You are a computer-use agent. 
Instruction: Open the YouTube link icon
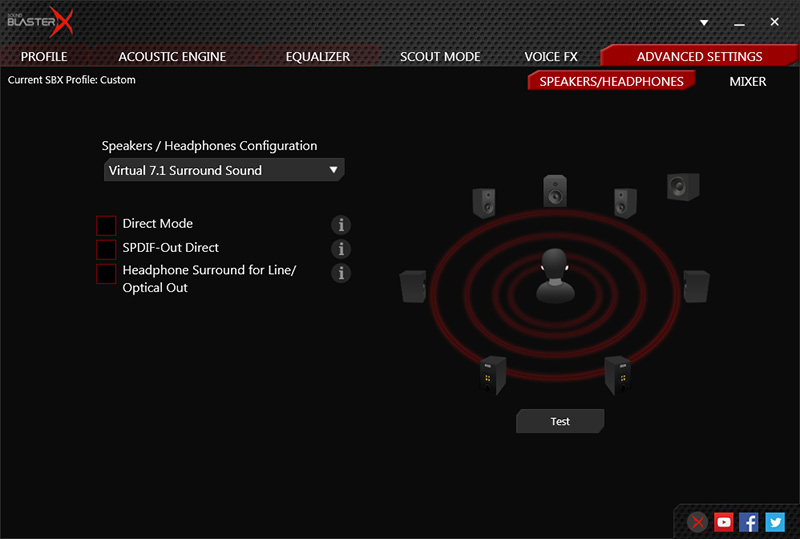[724, 521]
